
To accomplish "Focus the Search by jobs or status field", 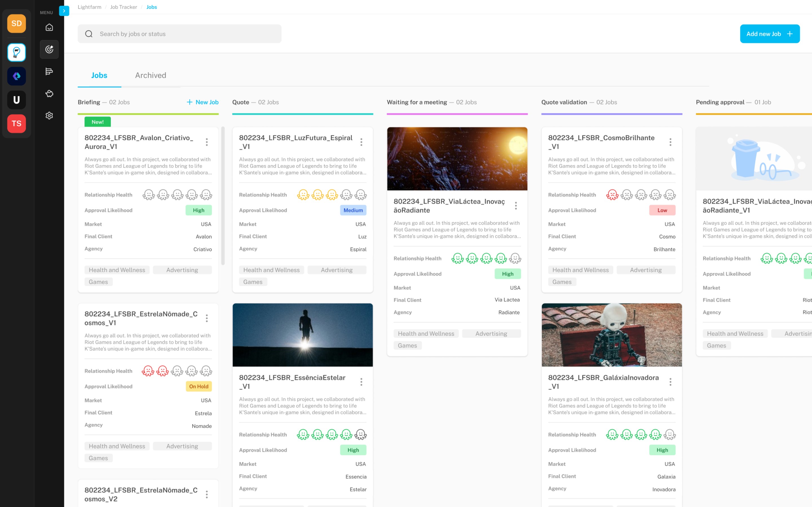I will (180, 34).
